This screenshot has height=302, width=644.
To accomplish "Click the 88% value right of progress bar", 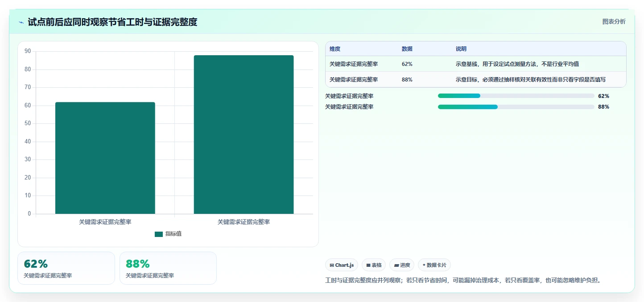I will click(603, 107).
